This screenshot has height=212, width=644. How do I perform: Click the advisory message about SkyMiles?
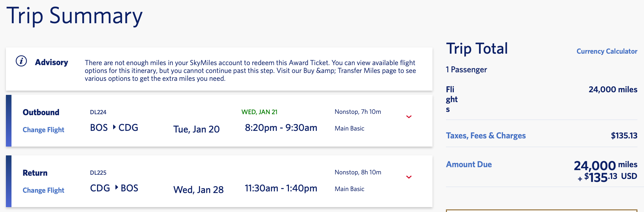[250, 71]
